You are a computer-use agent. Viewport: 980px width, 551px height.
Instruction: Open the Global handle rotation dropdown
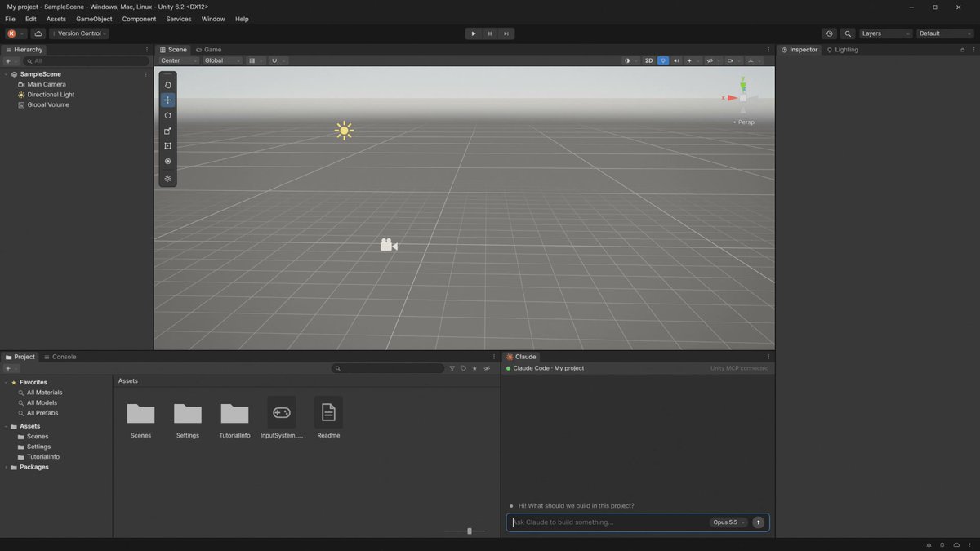222,60
